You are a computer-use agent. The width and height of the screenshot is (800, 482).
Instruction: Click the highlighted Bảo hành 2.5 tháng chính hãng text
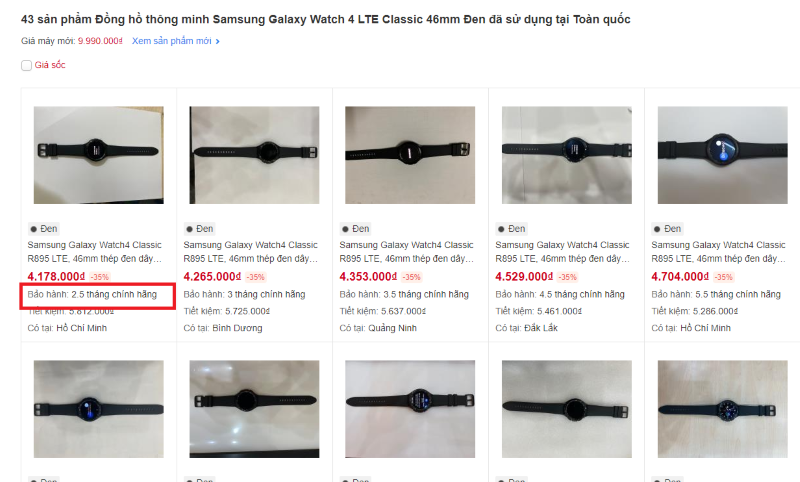point(92,294)
